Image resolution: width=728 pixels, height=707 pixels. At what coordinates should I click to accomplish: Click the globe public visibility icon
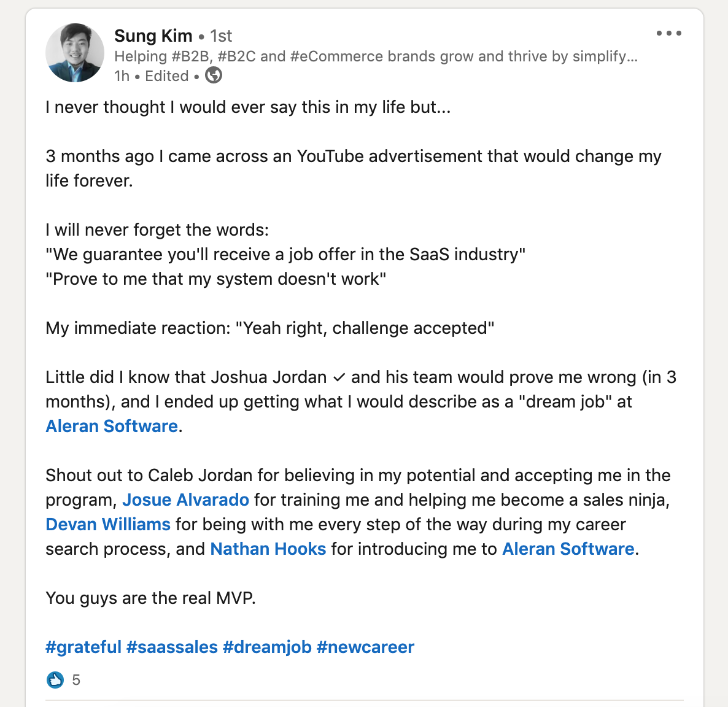(214, 75)
